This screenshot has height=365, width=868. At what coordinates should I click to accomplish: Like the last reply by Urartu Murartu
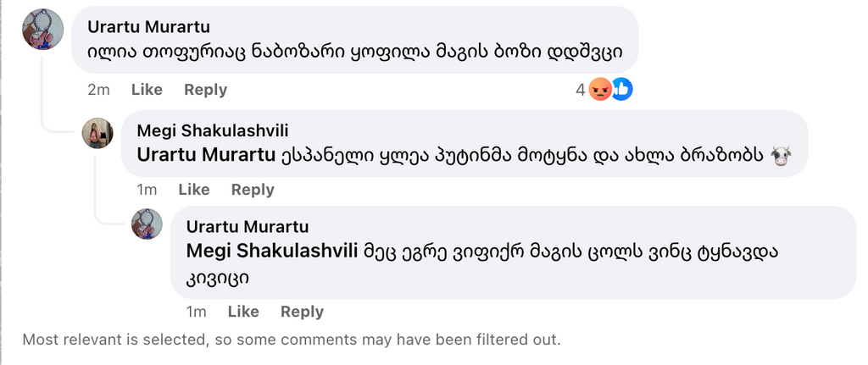pyautogui.click(x=243, y=312)
